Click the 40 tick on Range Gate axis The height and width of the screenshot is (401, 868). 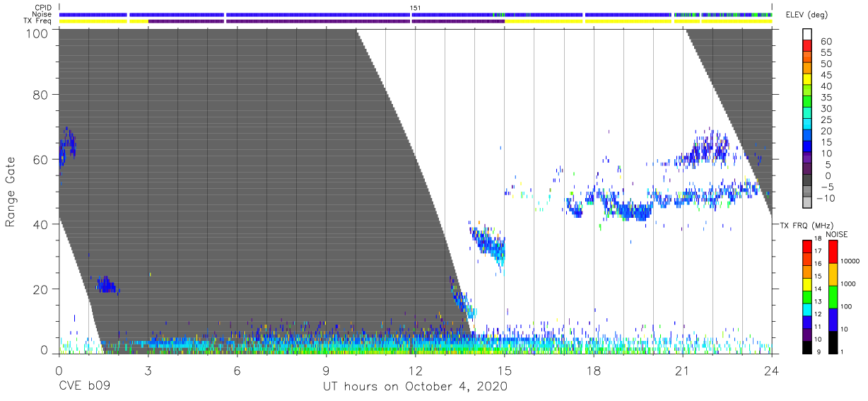click(40, 224)
